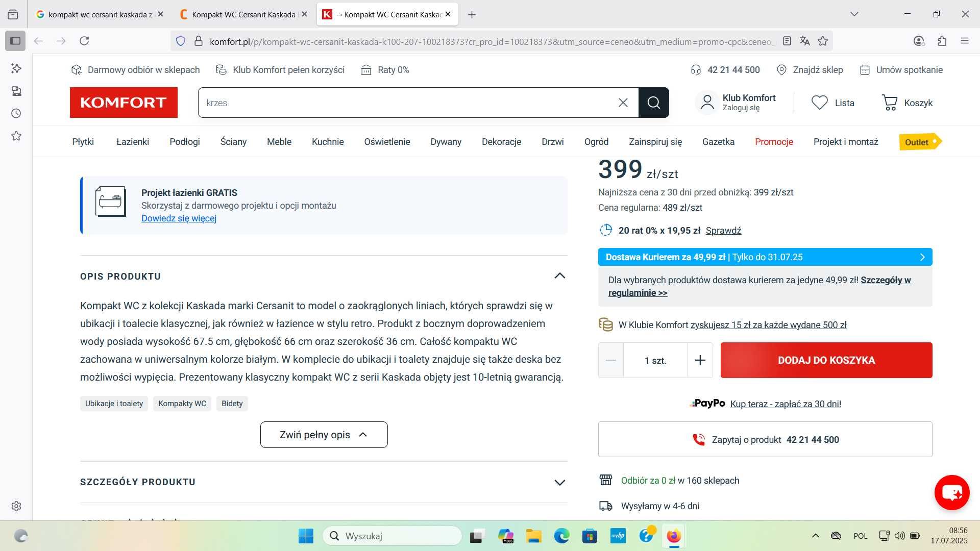
Task: Open the list all tabs dropdown
Action: (x=854, y=14)
